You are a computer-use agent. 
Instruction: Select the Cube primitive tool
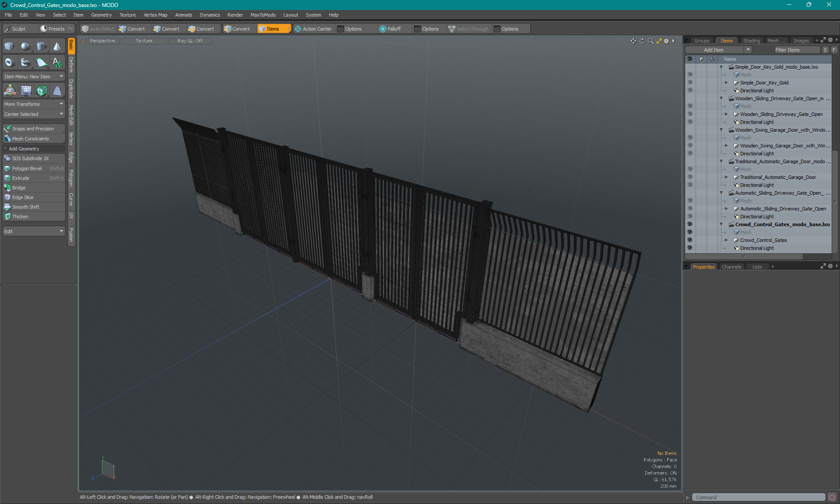(x=9, y=46)
